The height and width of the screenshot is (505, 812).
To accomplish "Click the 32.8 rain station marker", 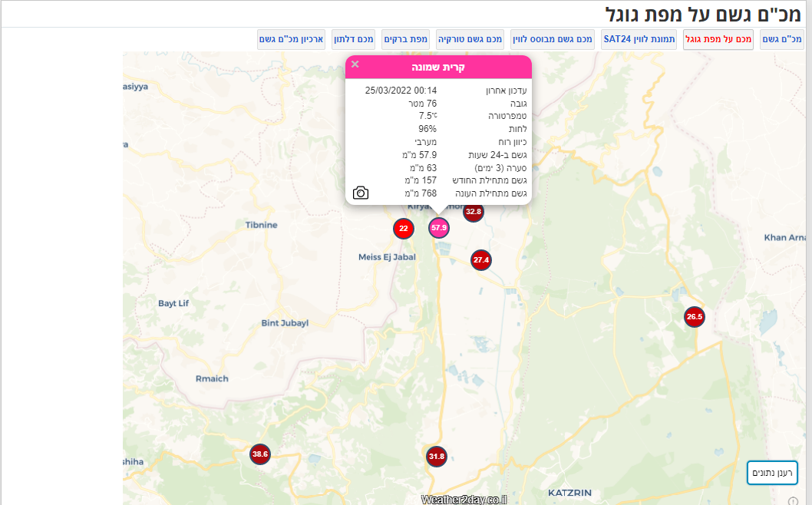I will pyautogui.click(x=474, y=212).
